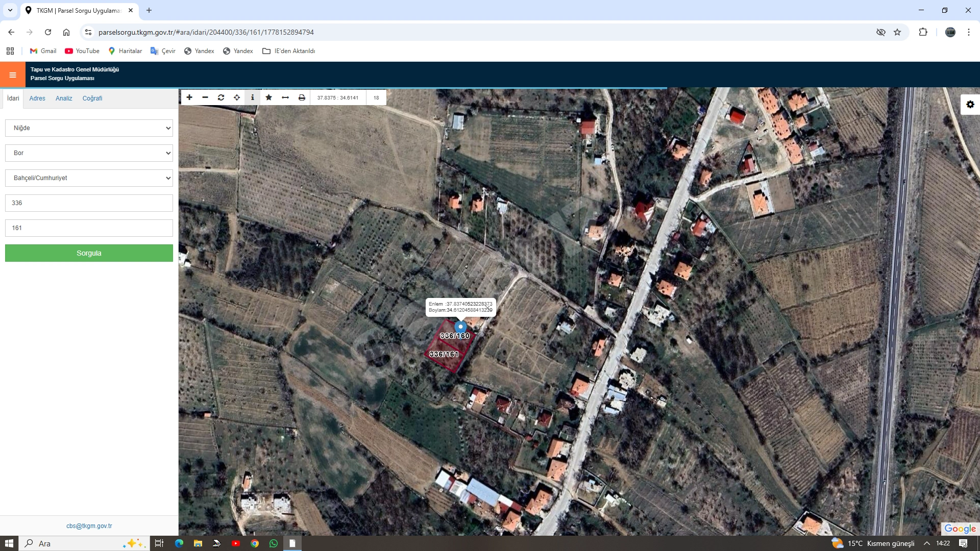The image size is (980, 551).
Task: Open the Chrome profile avatar
Action: pyautogui.click(x=950, y=32)
